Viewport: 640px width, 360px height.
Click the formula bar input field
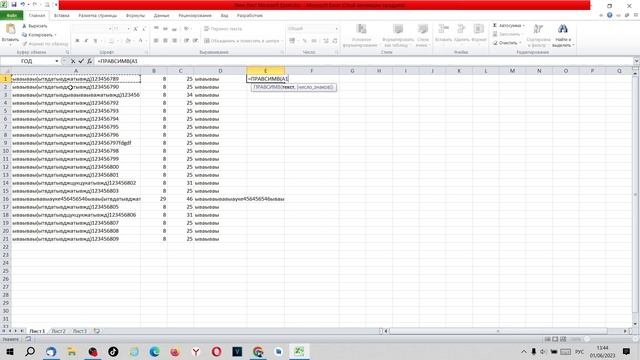point(363,61)
